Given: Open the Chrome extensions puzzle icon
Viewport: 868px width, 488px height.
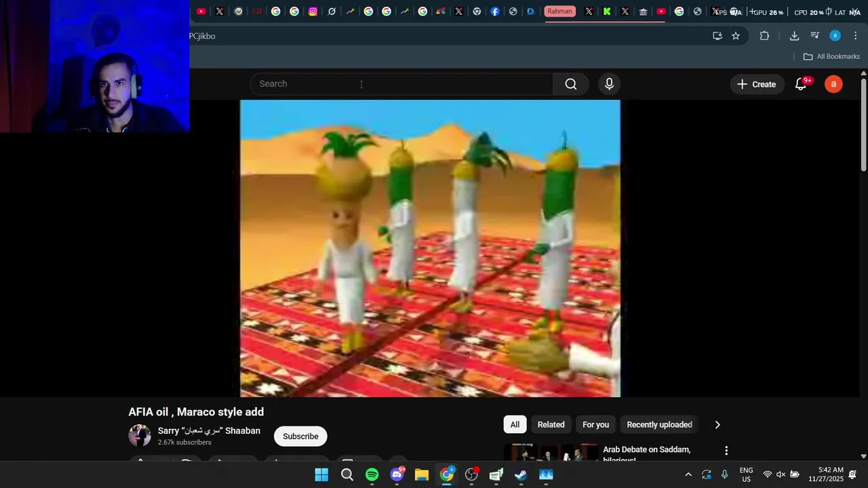Looking at the screenshot, I should coord(764,36).
